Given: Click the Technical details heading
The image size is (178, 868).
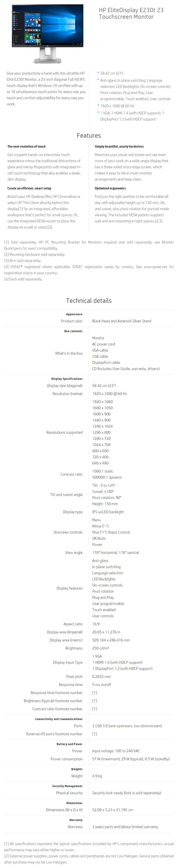Looking at the screenshot, I should 89,300.
